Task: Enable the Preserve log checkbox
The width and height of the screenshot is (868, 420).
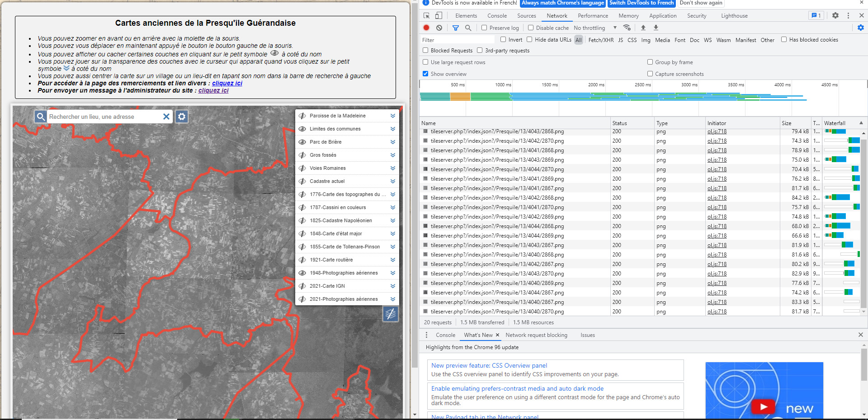Action: [484, 28]
